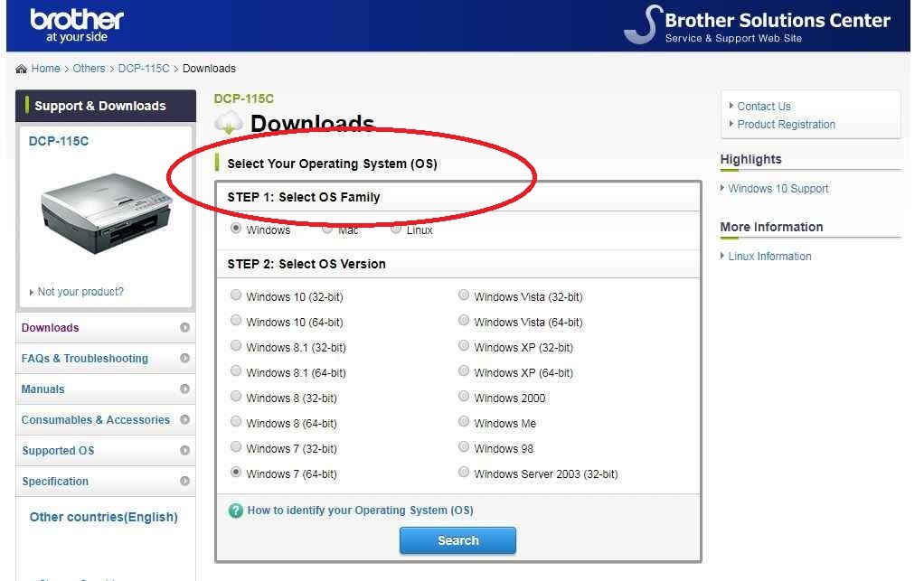The image size is (924, 581).
Task: Click the Not your product? link
Action: 80,292
